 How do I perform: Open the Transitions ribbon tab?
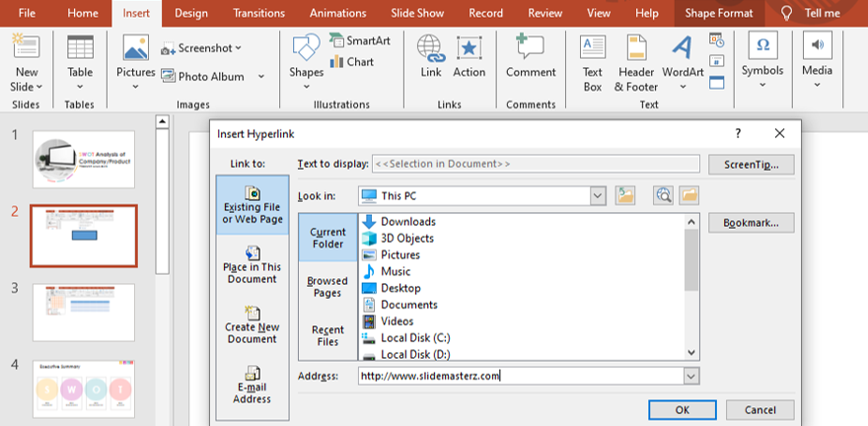[x=260, y=13]
